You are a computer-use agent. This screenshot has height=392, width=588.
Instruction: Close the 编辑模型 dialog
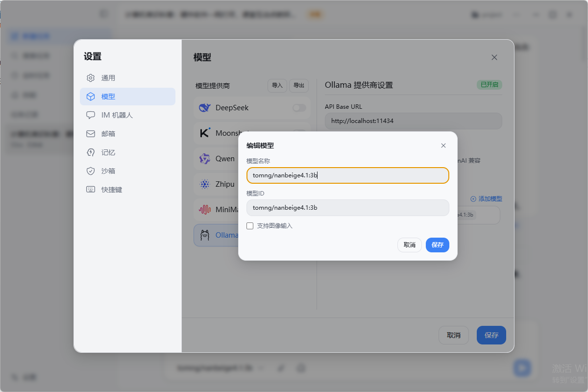pyautogui.click(x=443, y=146)
